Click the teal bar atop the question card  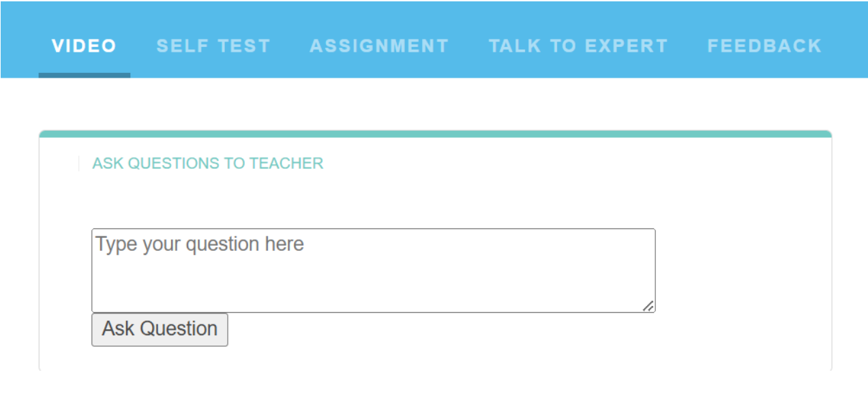click(x=435, y=134)
